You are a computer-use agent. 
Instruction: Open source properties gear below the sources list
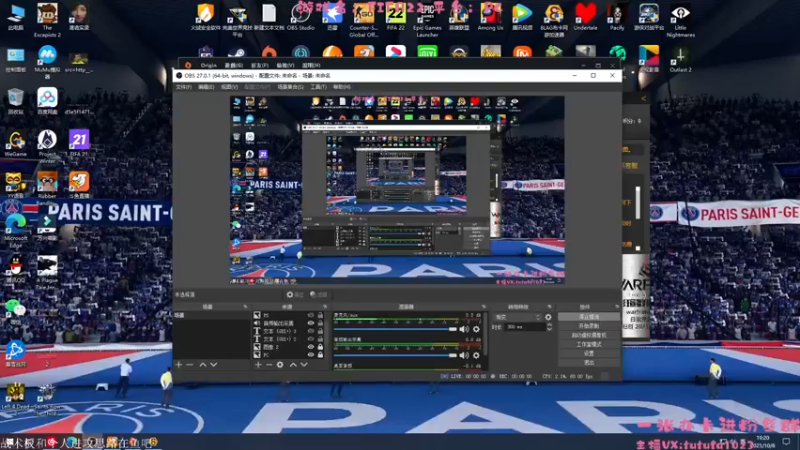point(280,365)
